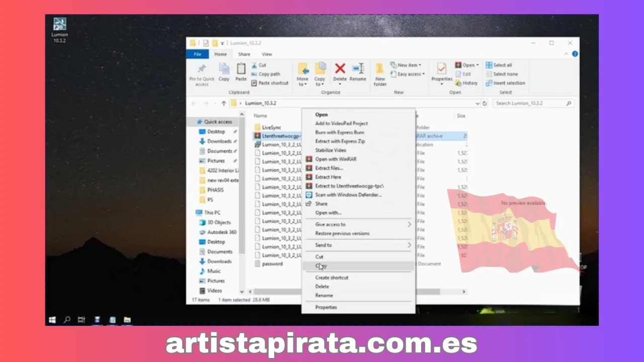This screenshot has width=644, height=362.
Task: Click the Cut scissors in the ribbon
Action: tap(255, 65)
